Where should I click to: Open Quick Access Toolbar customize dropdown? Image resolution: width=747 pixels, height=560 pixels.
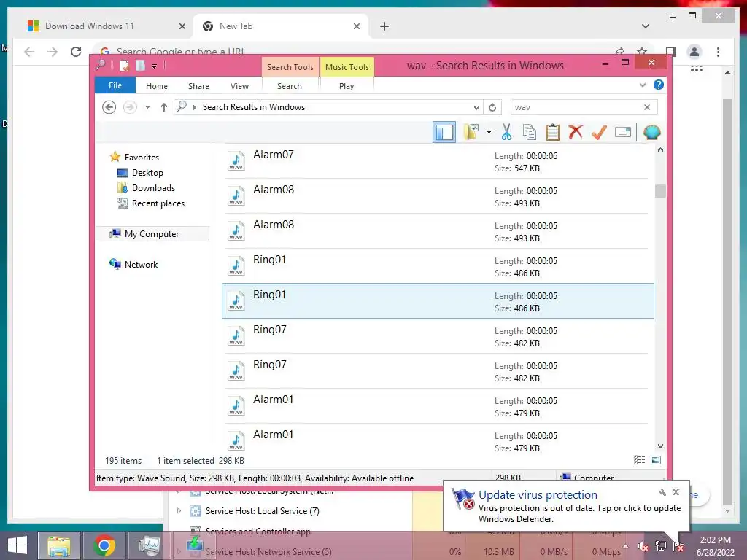155,66
